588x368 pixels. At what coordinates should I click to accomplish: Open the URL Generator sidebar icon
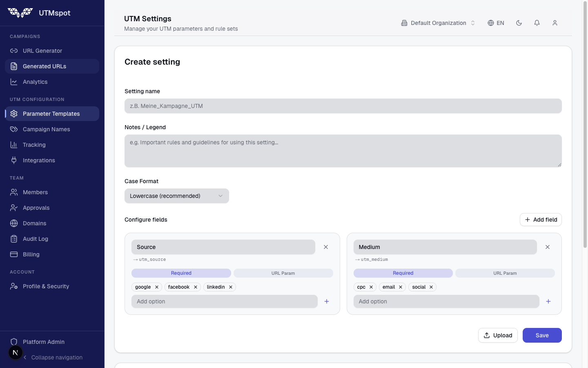coord(13,50)
